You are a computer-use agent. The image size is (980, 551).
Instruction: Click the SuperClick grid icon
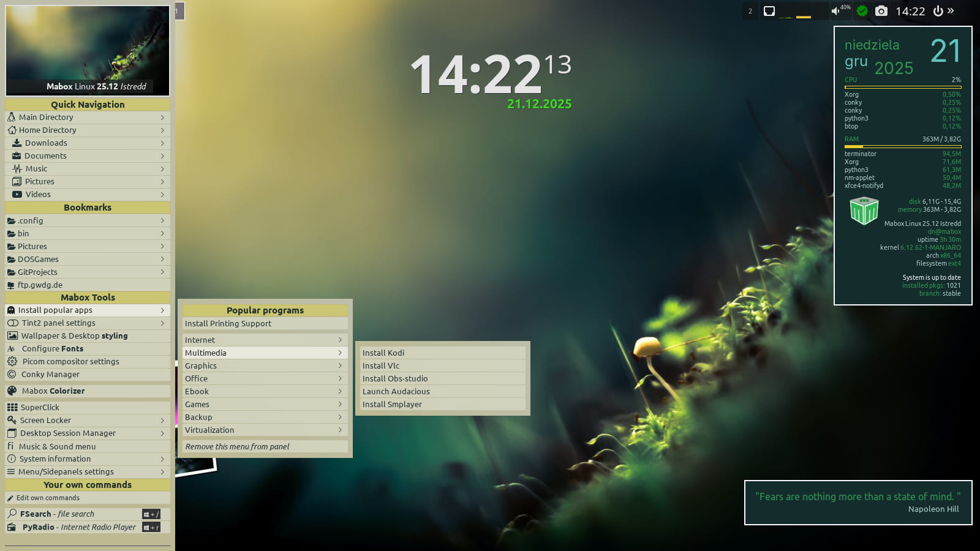click(x=12, y=407)
